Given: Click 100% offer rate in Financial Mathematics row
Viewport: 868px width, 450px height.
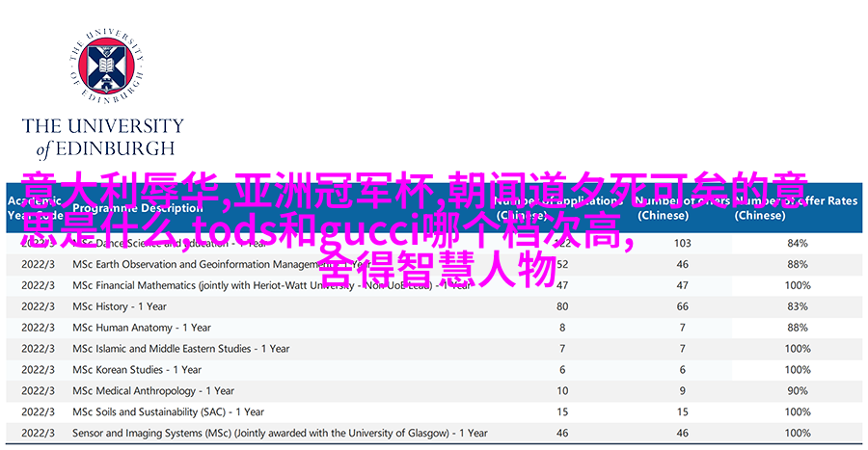Looking at the screenshot, I should tap(798, 285).
